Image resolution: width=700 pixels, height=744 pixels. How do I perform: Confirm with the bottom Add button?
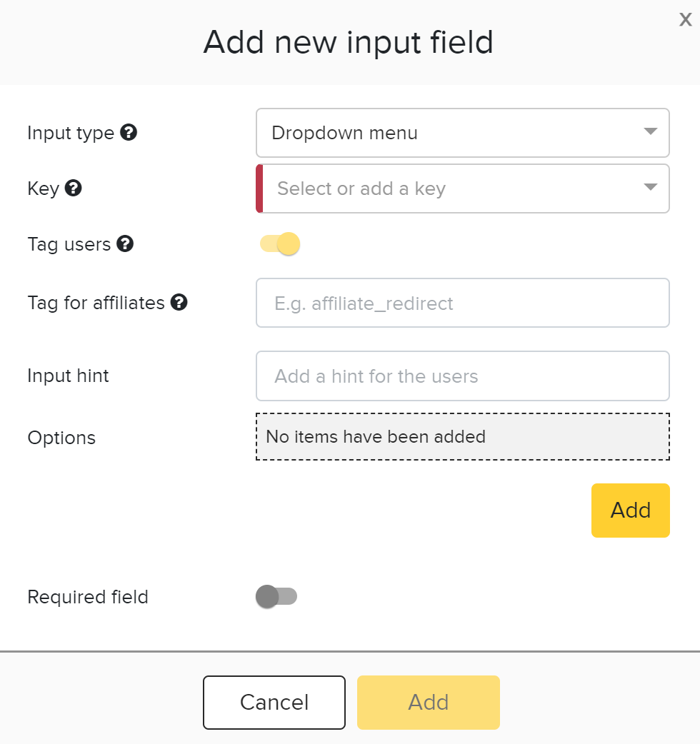(429, 703)
